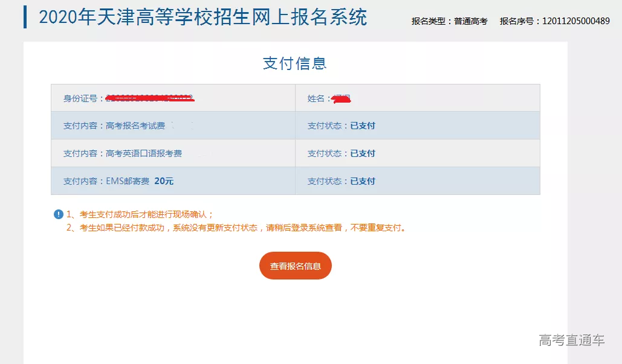Screen dimensions: 622x364
Task: Click the 姓名 label
Action: click(319, 98)
